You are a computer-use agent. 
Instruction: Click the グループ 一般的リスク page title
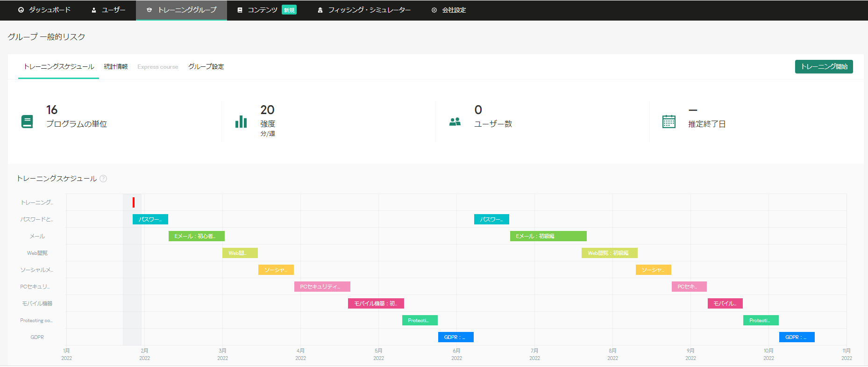click(46, 37)
